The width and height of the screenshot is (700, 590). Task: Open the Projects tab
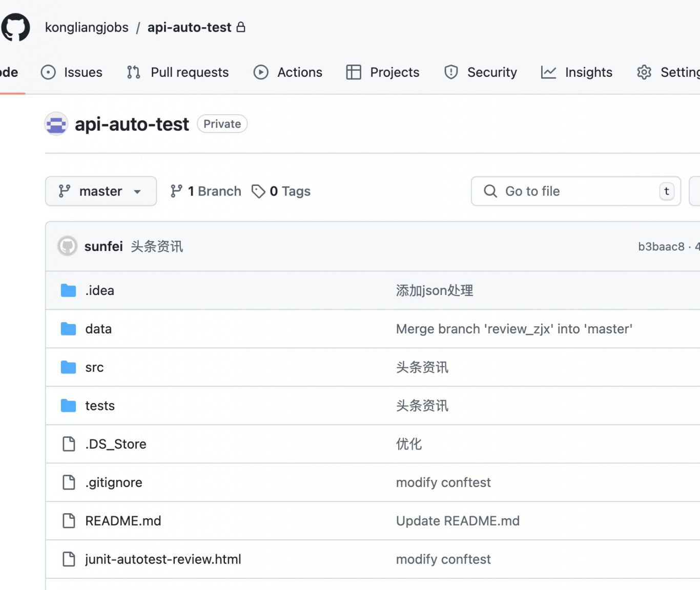383,72
